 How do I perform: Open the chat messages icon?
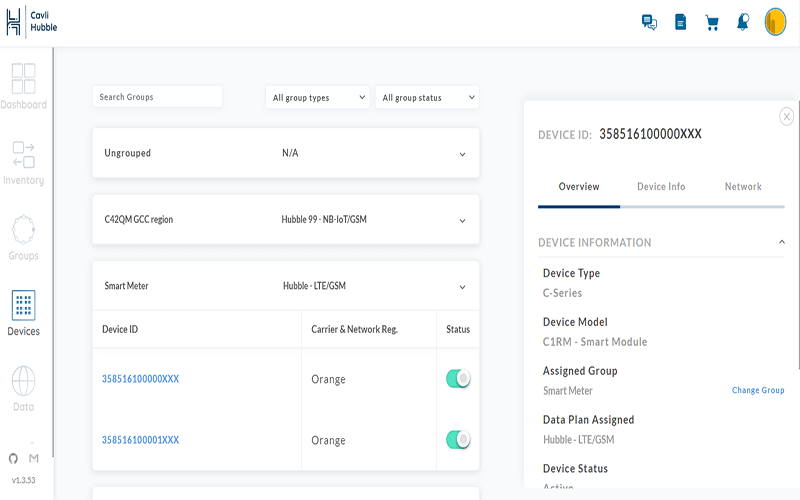pyautogui.click(x=649, y=22)
